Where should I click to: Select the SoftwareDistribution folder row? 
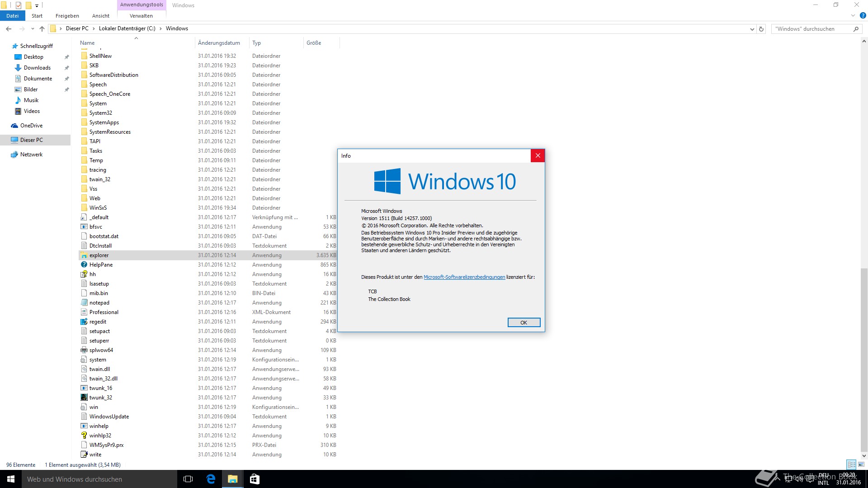(208, 75)
